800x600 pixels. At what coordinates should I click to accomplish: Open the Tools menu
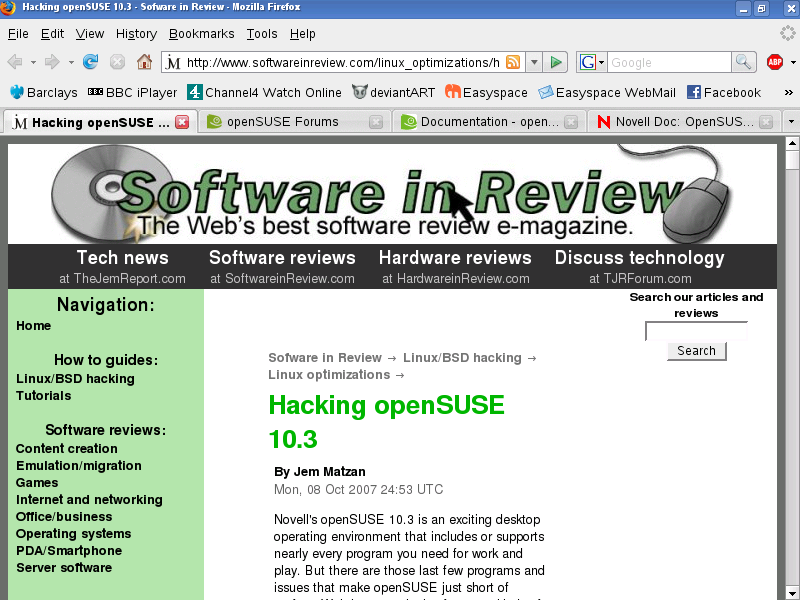point(262,34)
